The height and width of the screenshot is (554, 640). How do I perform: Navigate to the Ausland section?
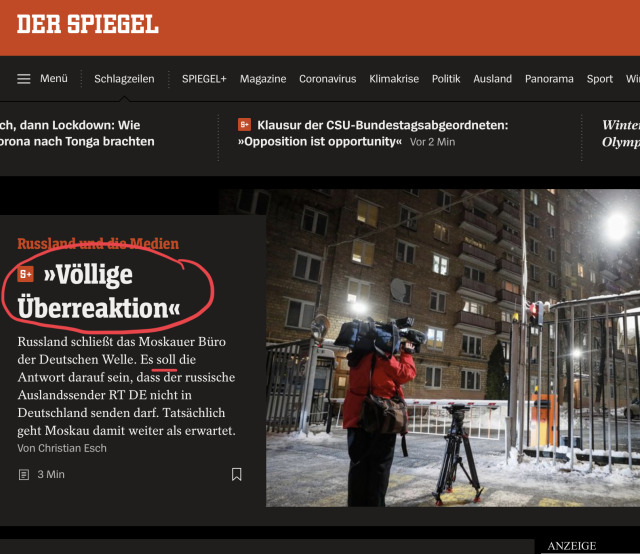(492, 79)
